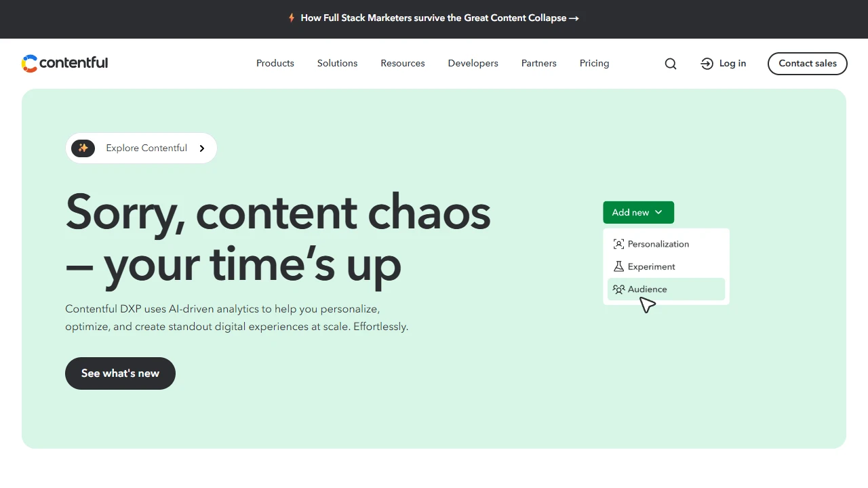This screenshot has height=488, width=868.
Task: Expand the Explore Contentful chevron
Action: click(201, 148)
